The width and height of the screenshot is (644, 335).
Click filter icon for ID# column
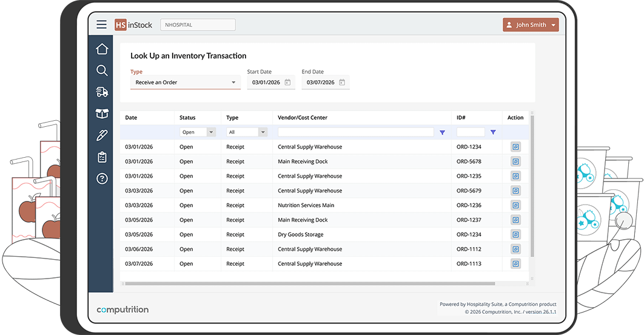tap(493, 132)
